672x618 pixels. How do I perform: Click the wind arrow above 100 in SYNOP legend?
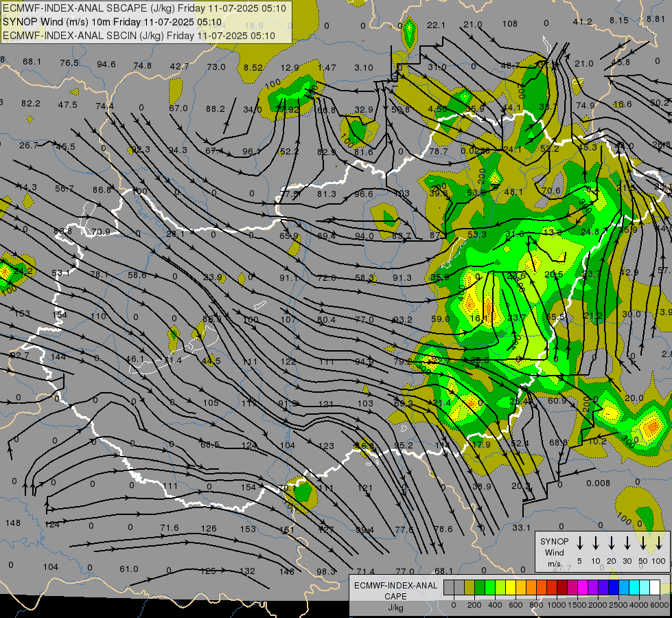[659, 543]
